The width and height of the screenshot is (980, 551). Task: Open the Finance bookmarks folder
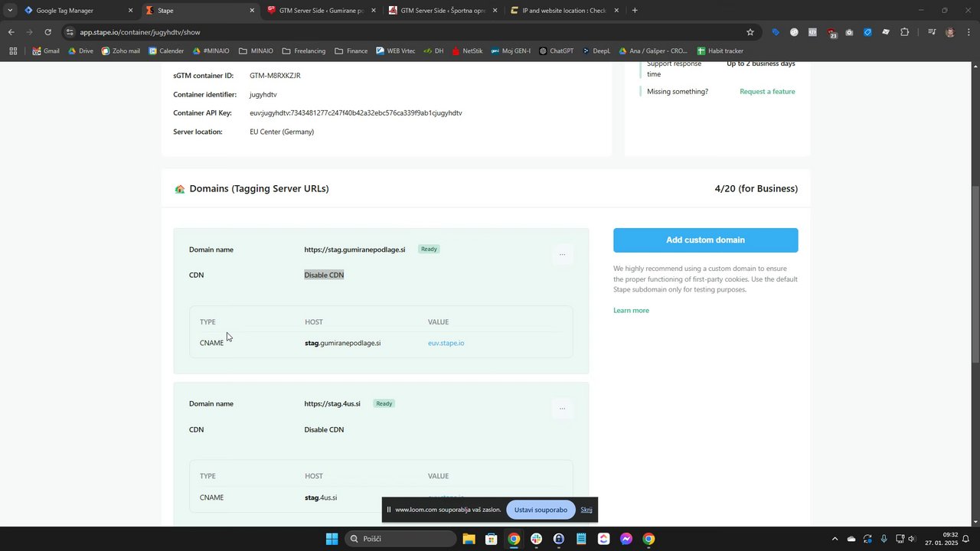point(351,51)
